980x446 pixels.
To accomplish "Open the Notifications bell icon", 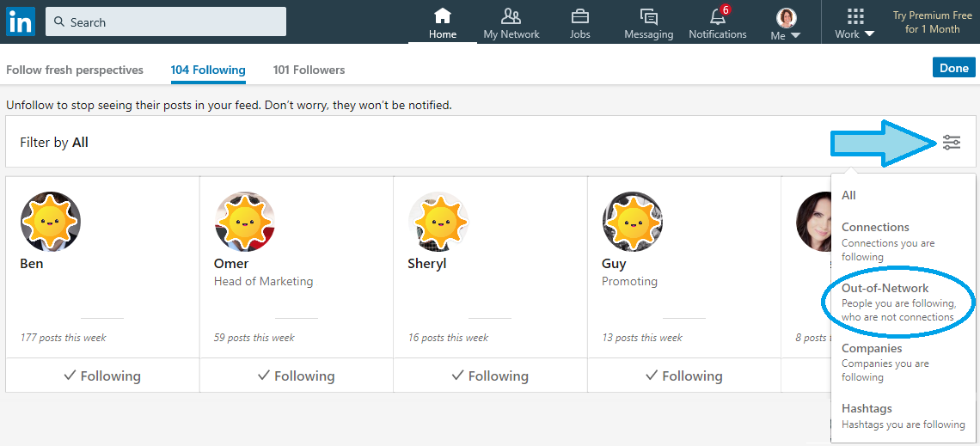I will tap(718, 15).
